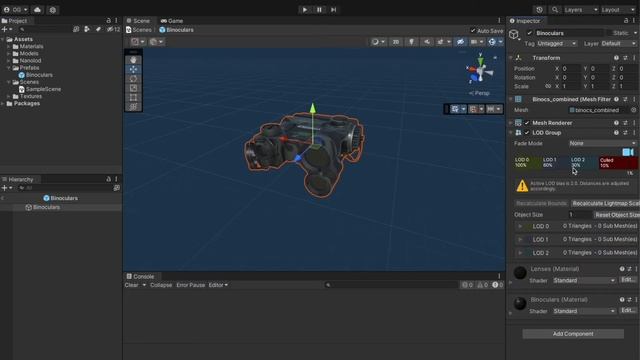Open Shader dropdown for Binoculars material
Image resolution: width=640 pixels, height=360 pixels.
(584, 311)
